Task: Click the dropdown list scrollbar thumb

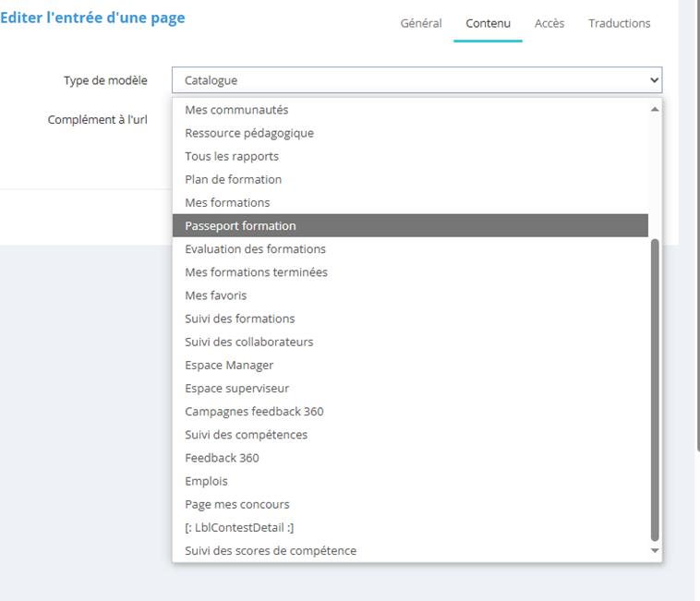Action: pyautogui.click(x=655, y=388)
